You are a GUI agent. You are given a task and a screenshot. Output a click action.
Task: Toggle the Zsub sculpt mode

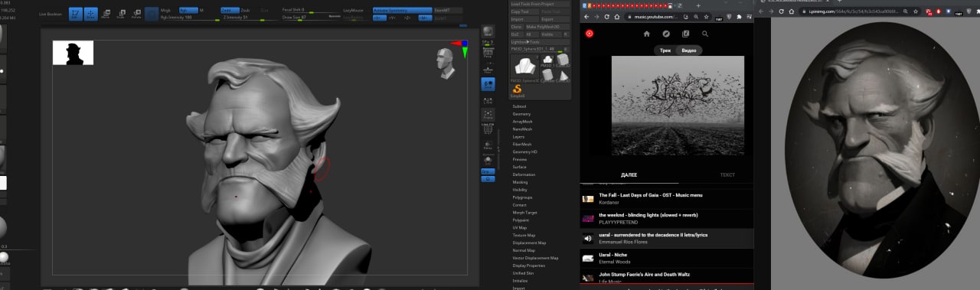(245, 10)
